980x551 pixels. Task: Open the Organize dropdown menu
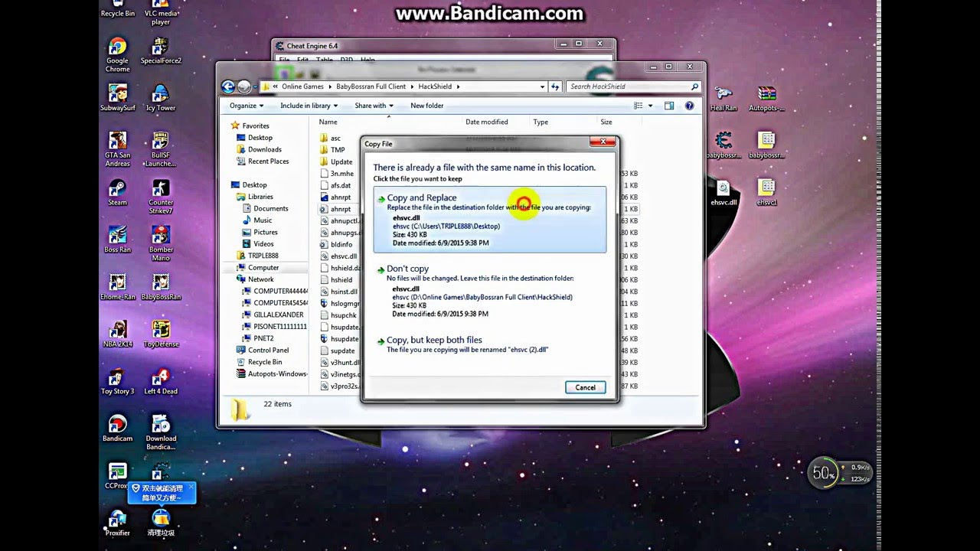pyautogui.click(x=246, y=106)
